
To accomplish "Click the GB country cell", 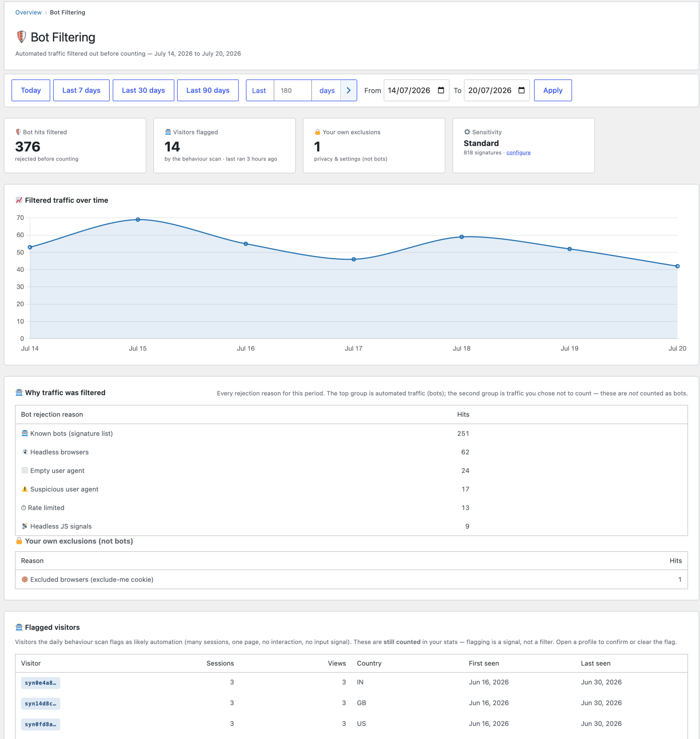I will [x=361, y=703].
